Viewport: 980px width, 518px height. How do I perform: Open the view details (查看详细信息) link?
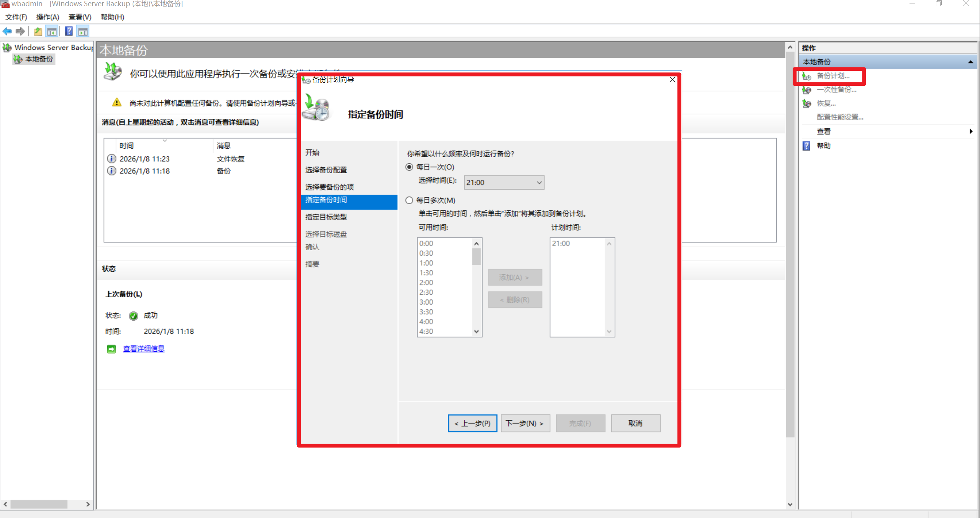144,349
